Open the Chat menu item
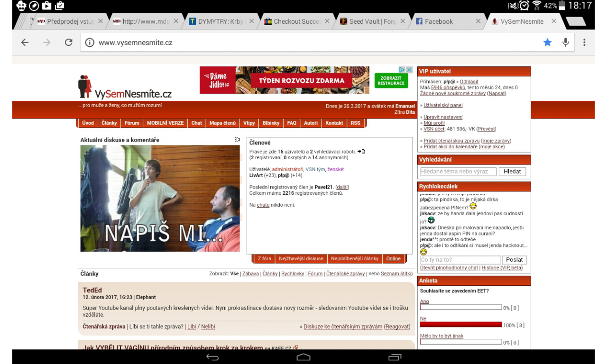The image size is (607, 364). [197, 123]
